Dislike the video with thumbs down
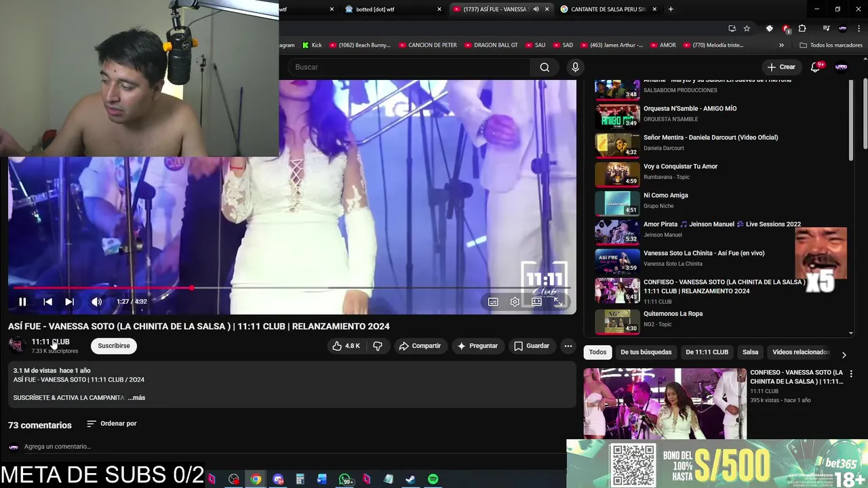The width and height of the screenshot is (868, 488). (x=378, y=346)
